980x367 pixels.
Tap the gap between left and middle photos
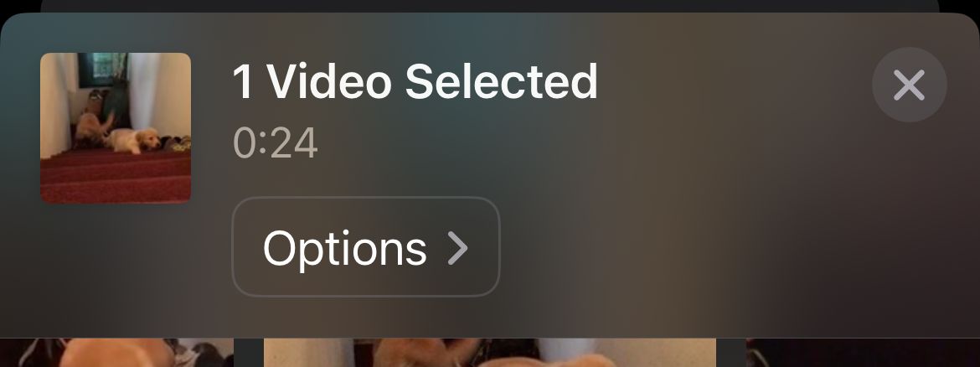click(249, 353)
